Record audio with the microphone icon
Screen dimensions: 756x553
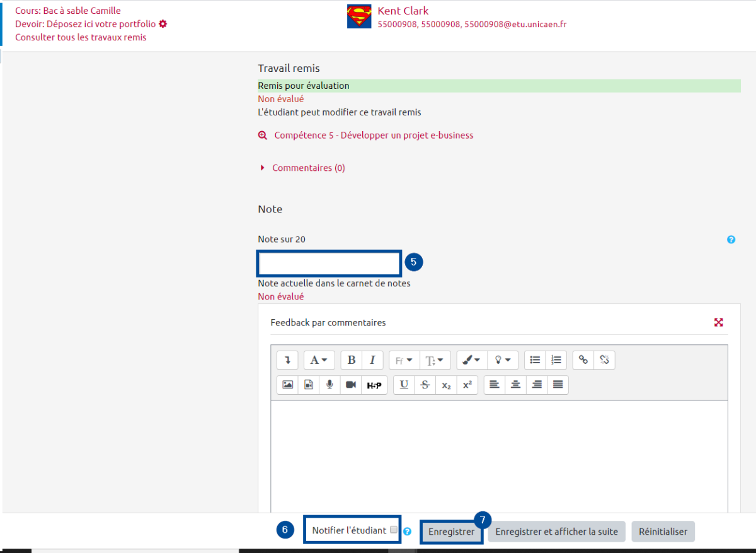point(329,385)
